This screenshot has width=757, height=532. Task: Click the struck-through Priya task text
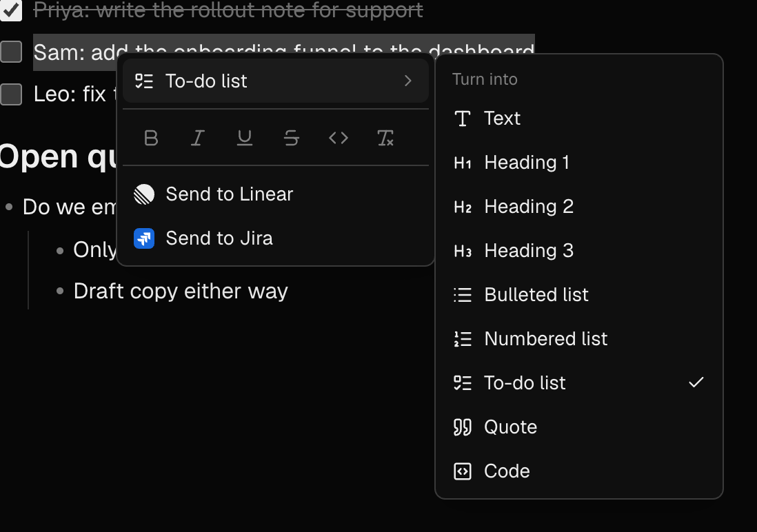(x=228, y=10)
